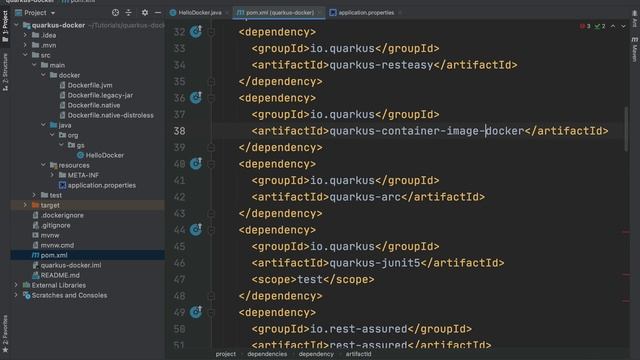Open the Maven tool window
Screen dimensions: 640x360
pyautogui.click(x=634, y=49)
